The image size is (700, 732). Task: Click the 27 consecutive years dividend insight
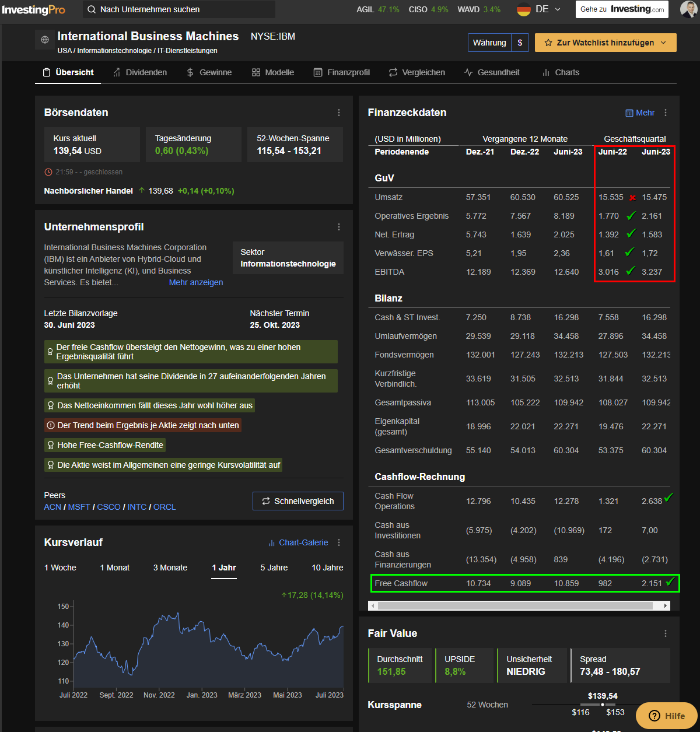191,381
